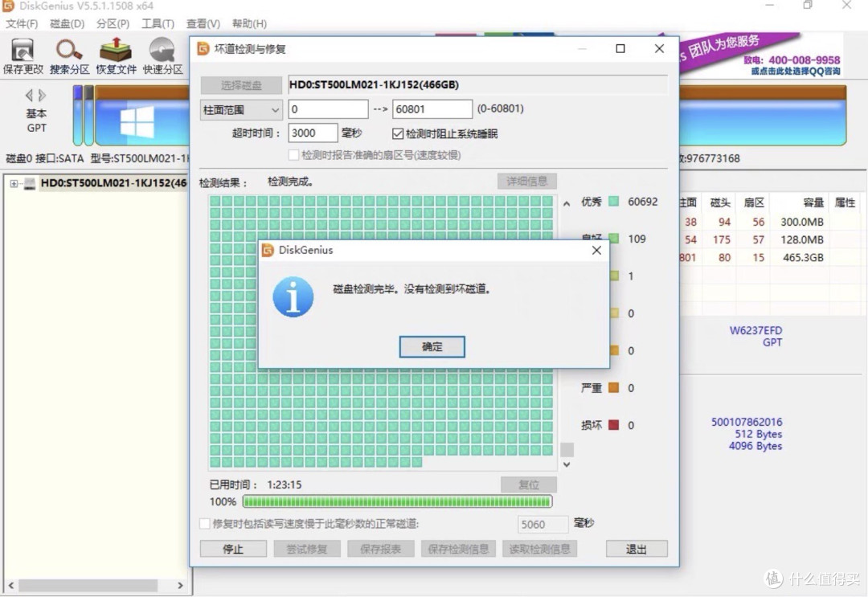Click the blue info icon in message dialog
This screenshot has height=597, width=868.
(293, 297)
